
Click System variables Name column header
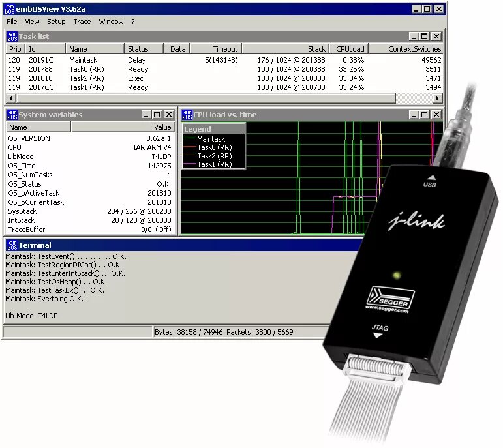(38, 127)
